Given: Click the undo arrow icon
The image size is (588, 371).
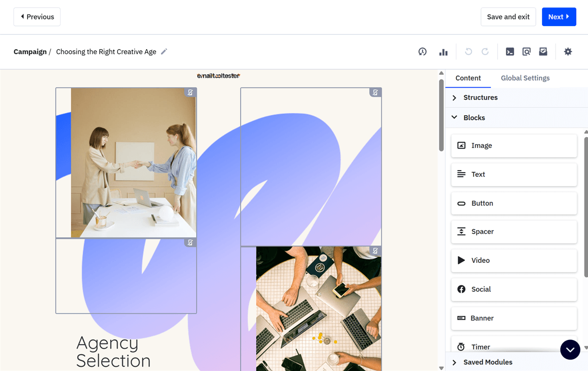Looking at the screenshot, I should coord(468,52).
